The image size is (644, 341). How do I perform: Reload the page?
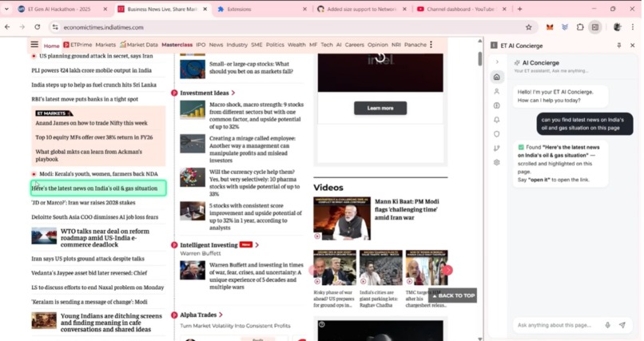[x=38, y=27]
